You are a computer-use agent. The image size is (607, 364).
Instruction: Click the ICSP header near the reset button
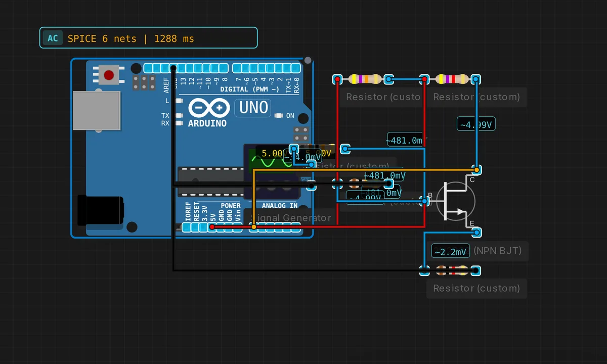144,83
